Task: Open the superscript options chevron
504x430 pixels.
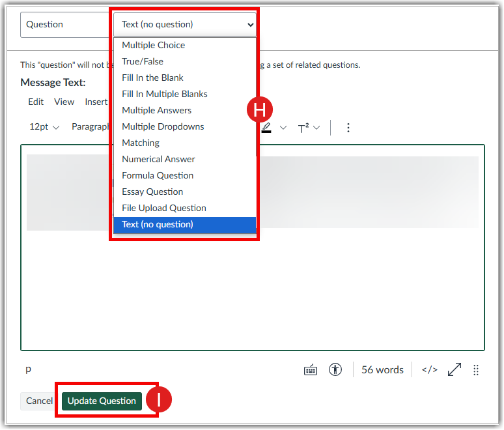Action: pyautogui.click(x=316, y=128)
